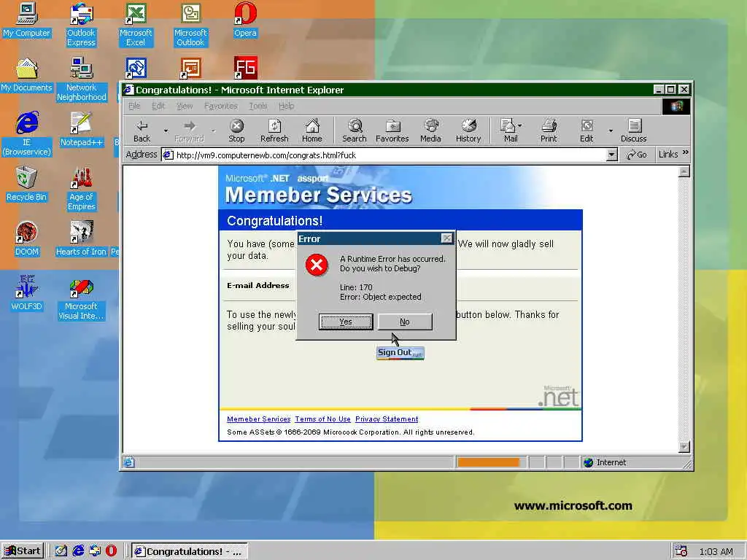Select the My Computer desktop icon

(27, 20)
